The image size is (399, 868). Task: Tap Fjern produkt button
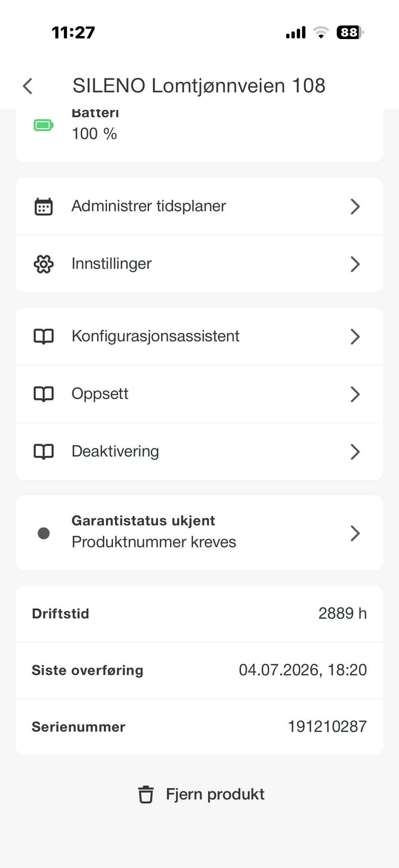[201, 794]
